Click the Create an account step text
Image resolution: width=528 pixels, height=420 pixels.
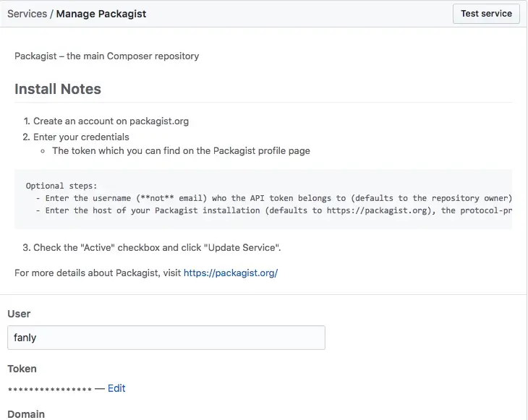111,121
